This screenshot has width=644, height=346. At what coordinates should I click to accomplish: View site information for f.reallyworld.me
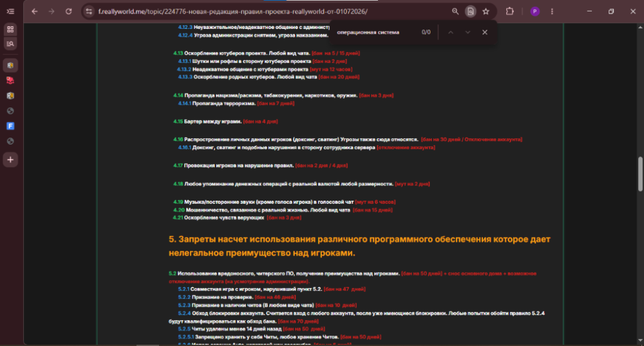[x=89, y=12]
